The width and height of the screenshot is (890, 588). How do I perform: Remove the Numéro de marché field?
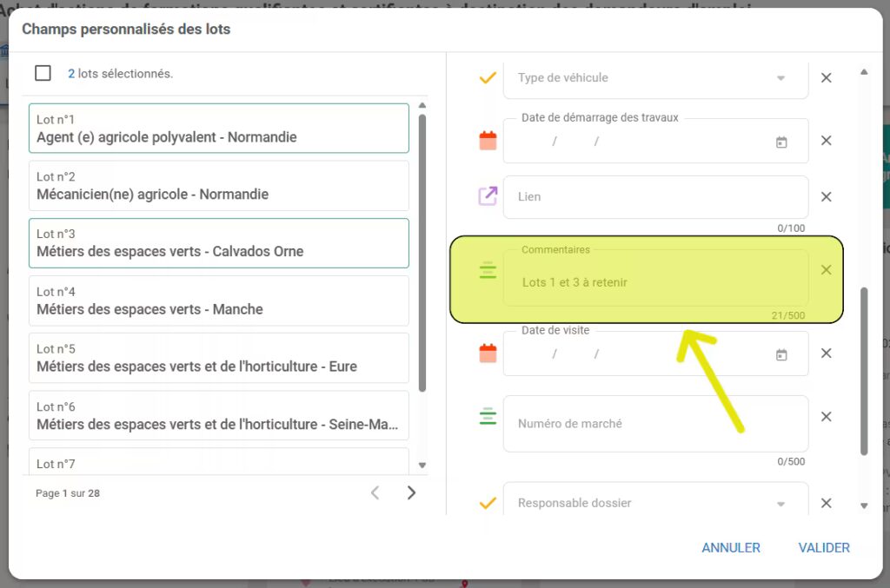click(x=826, y=416)
